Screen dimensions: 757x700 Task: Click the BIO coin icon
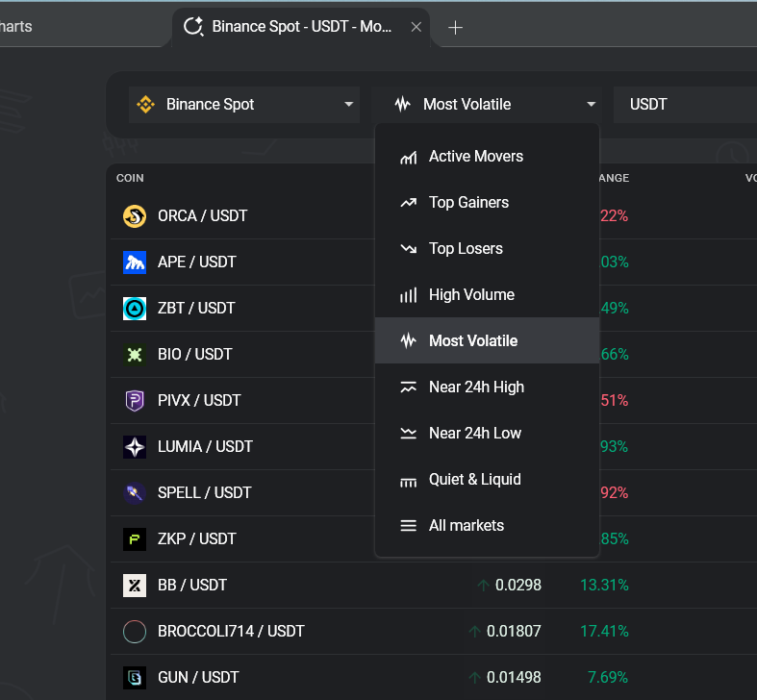(135, 355)
